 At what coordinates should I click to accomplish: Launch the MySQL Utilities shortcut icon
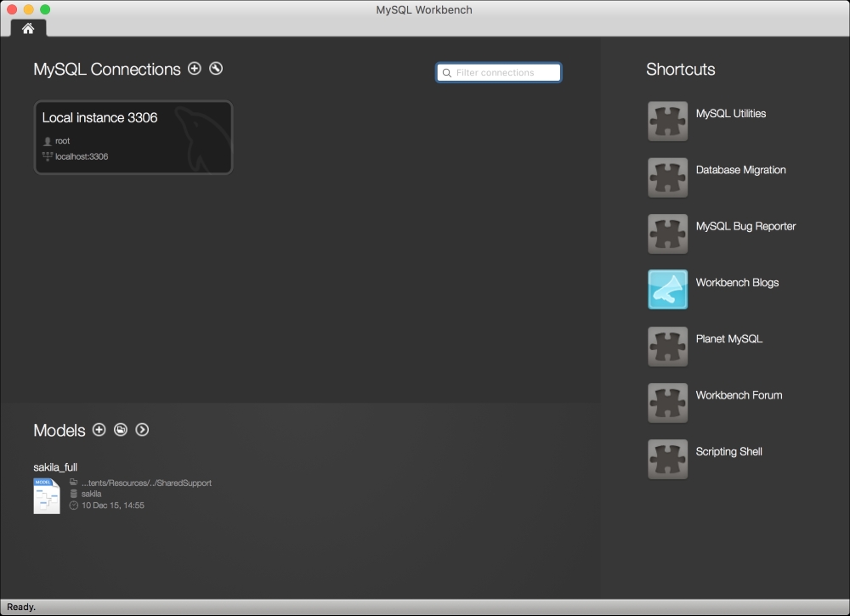tap(668, 122)
